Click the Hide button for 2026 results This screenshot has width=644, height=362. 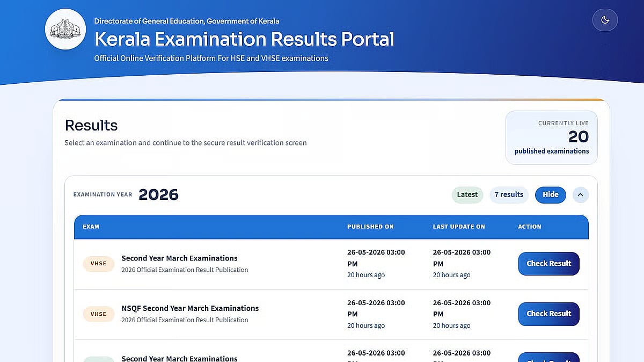tap(550, 194)
